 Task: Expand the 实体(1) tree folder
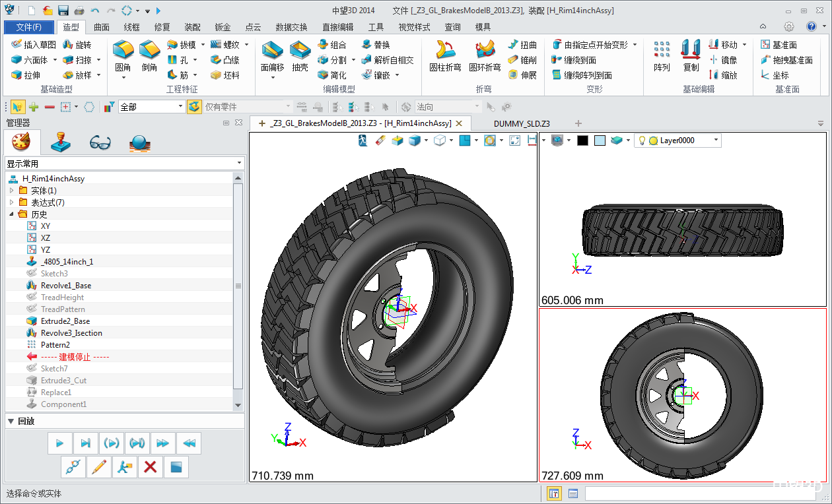point(11,191)
